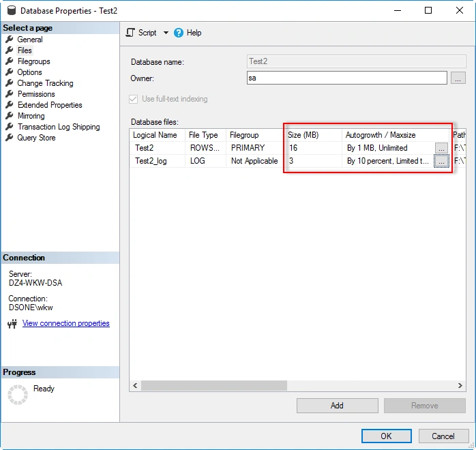Viewport: 476px width, 450px height.
Task: Click the Progress spinner icon
Action: pos(18,395)
